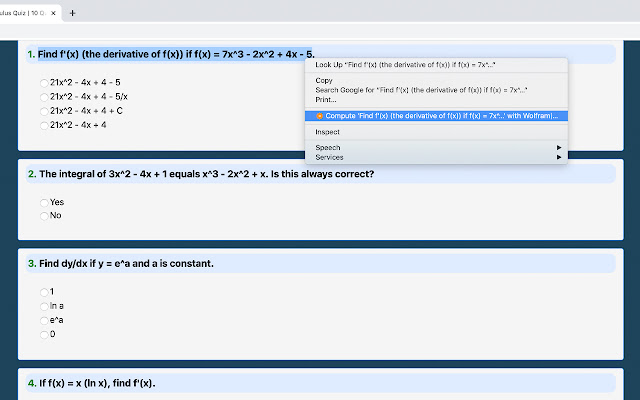Choose Inspect from the context menu

(328, 132)
